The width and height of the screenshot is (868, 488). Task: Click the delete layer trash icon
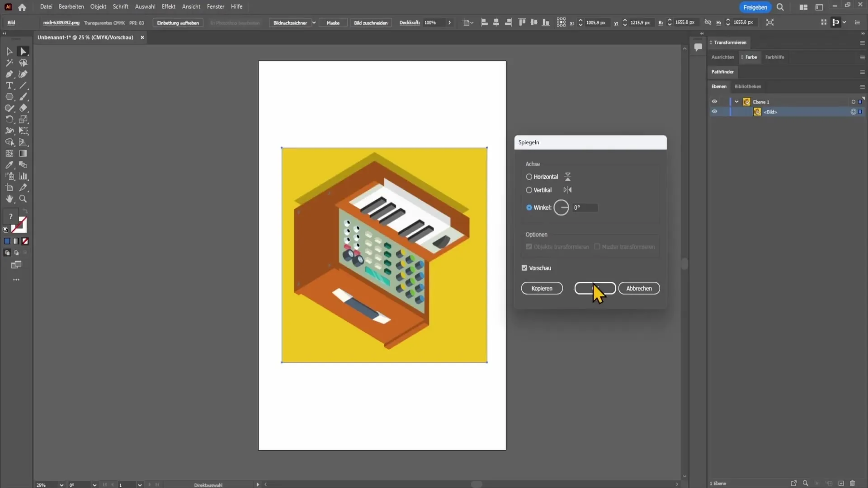[852, 483]
